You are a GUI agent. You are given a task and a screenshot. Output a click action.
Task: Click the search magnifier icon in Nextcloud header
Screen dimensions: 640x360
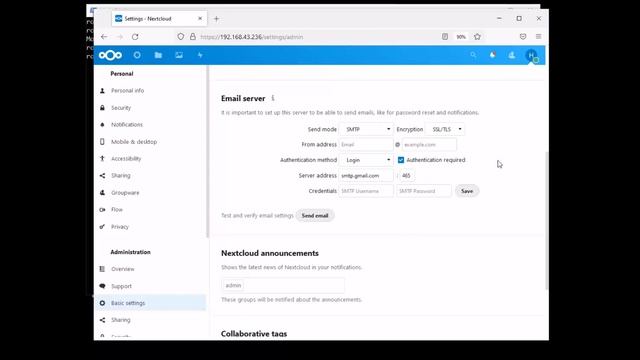coord(473,55)
